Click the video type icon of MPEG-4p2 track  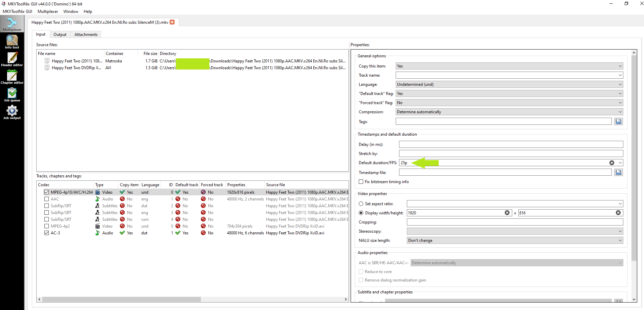98,226
